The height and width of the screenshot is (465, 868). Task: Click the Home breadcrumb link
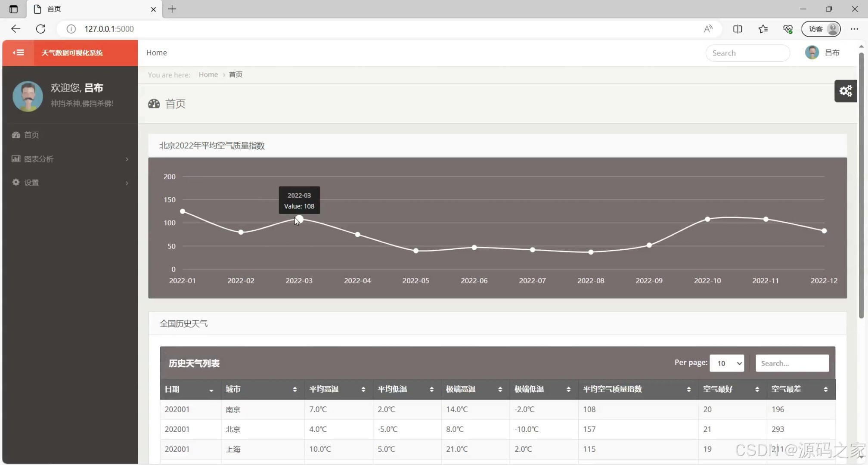(208, 74)
